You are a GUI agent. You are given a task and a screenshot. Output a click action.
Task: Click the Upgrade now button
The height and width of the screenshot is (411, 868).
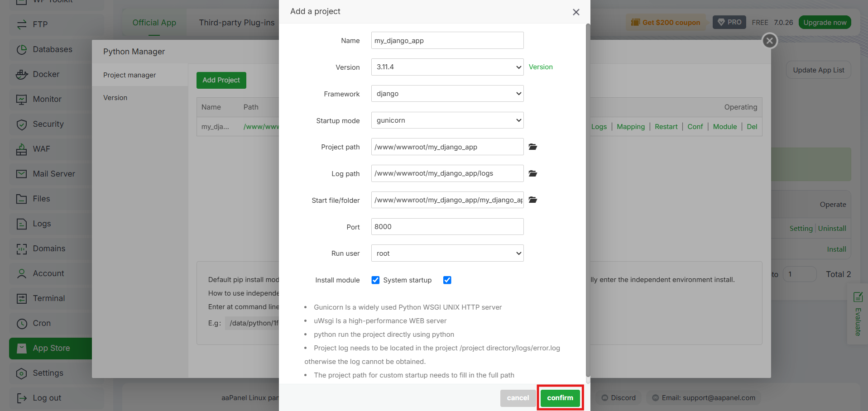click(x=825, y=22)
